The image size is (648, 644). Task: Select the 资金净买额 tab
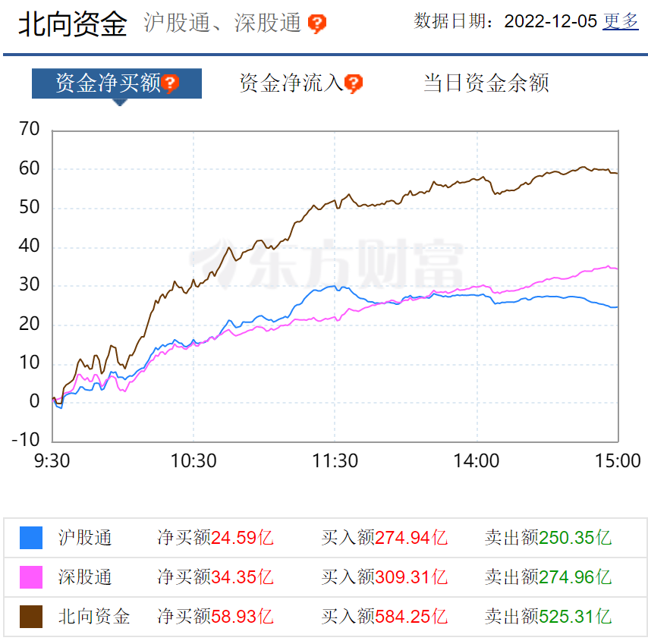point(117,83)
